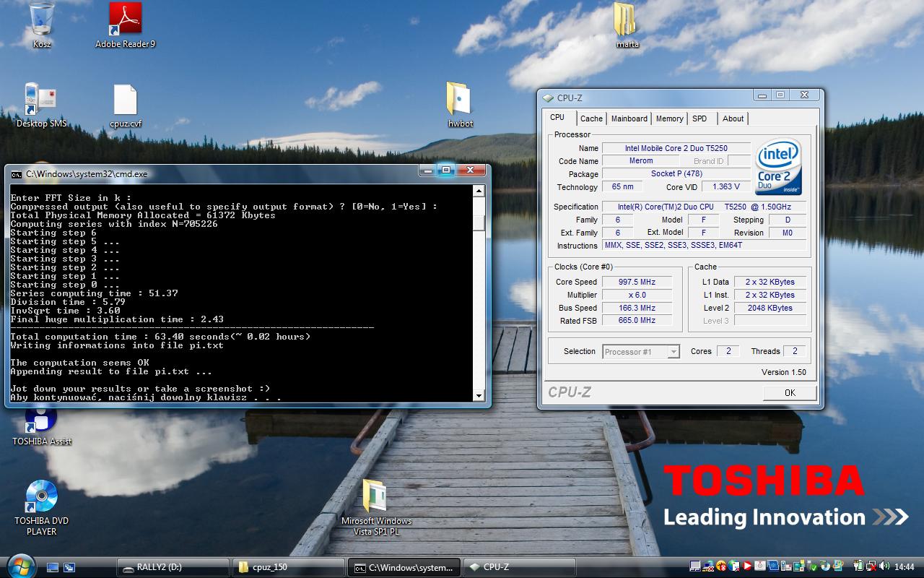
Task: Click 'Total computation time' line in cmd
Action: point(160,337)
